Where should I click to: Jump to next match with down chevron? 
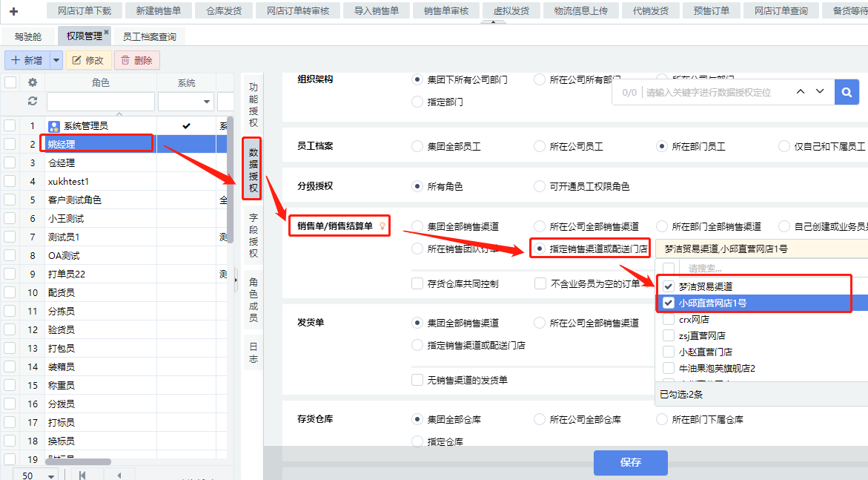[820, 92]
